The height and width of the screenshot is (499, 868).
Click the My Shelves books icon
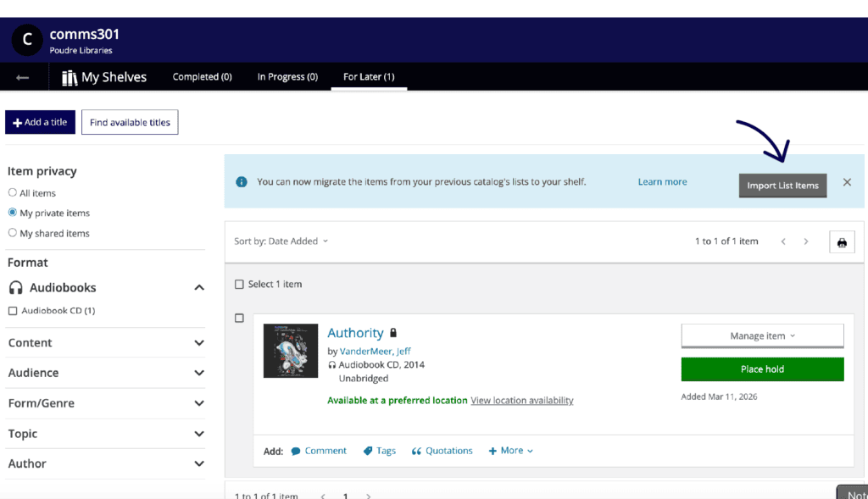coord(70,77)
